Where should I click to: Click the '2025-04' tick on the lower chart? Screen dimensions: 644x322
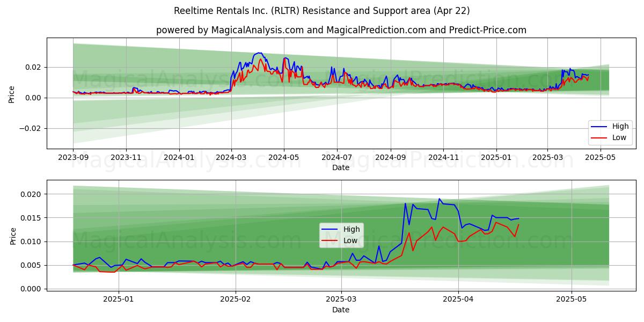(458, 299)
